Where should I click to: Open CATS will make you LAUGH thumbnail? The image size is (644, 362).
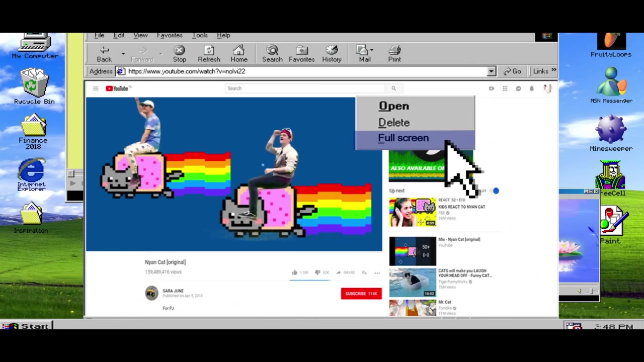pos(413,282)
